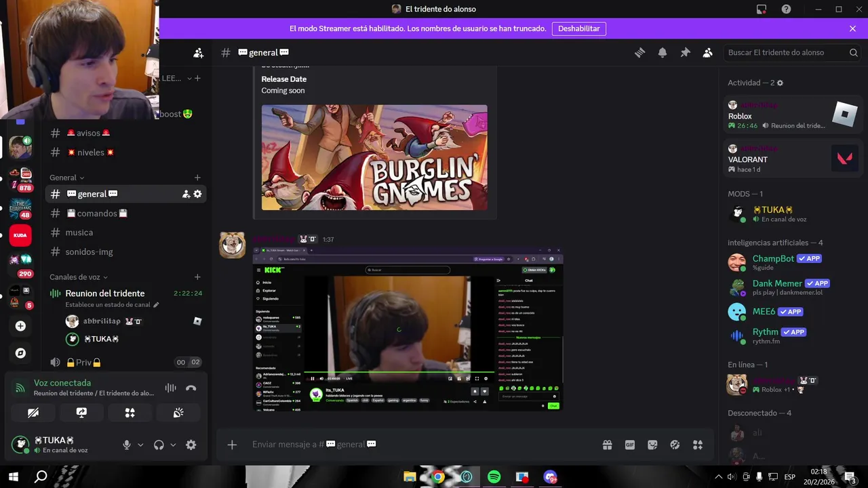Screen dimensions: 868x488
Task: Create invite for general channel
Action: point(186,194)
